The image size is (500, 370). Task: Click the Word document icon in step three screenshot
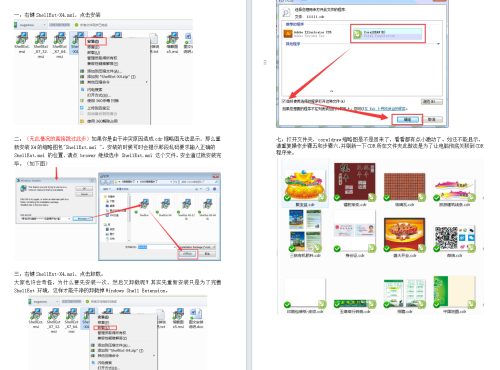pos(196,314)
